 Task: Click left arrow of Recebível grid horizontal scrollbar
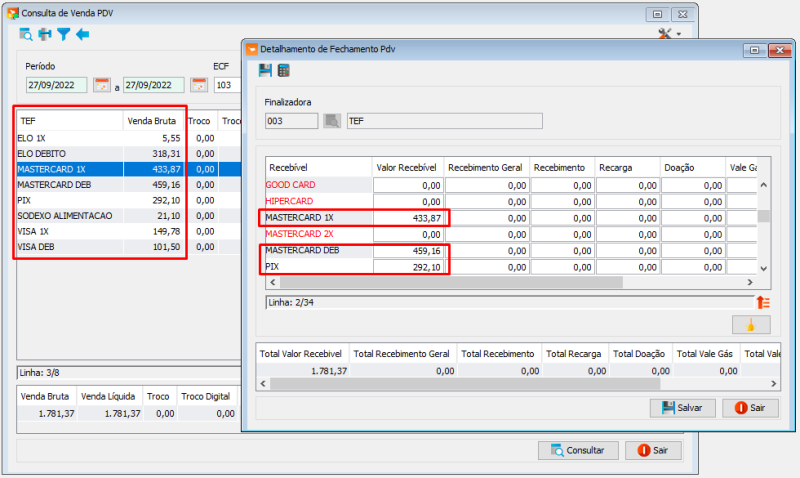[272, 282]
